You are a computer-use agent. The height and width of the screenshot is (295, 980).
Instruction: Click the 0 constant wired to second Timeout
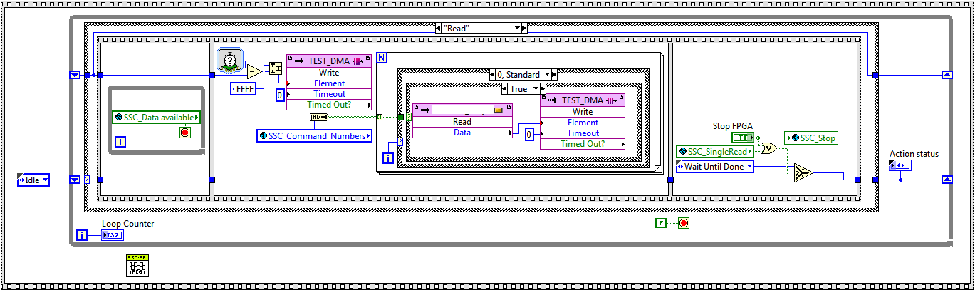point(529,133)
